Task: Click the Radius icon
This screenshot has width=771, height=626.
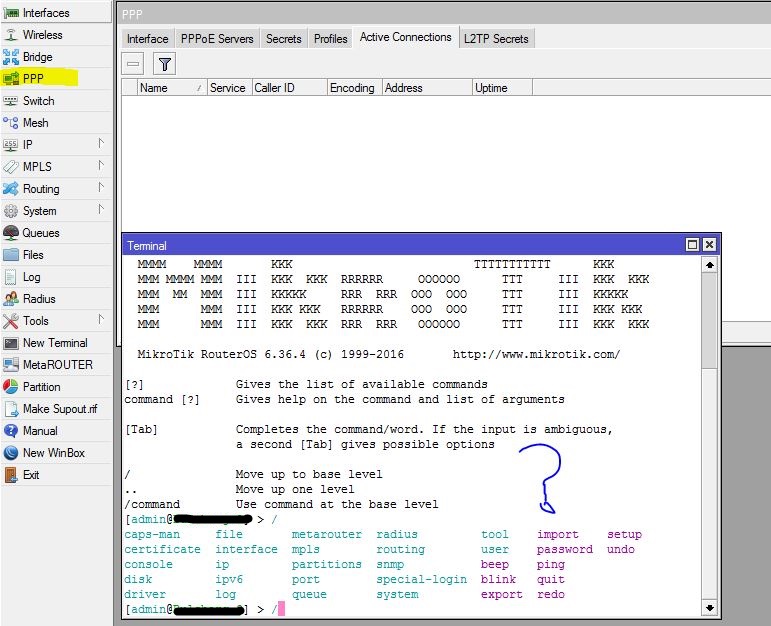Action: [x=11, y=299]
